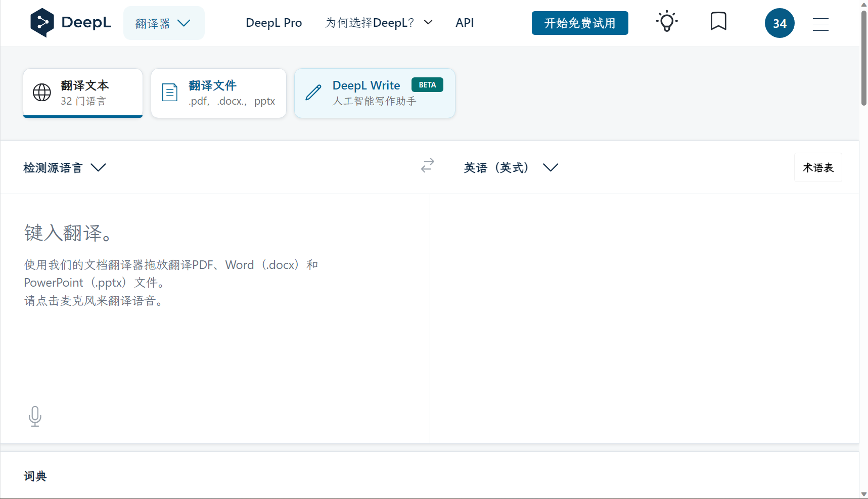Click the scrollbar down arrow
Screen dimensions: 868x499
[x=863, y=494]
